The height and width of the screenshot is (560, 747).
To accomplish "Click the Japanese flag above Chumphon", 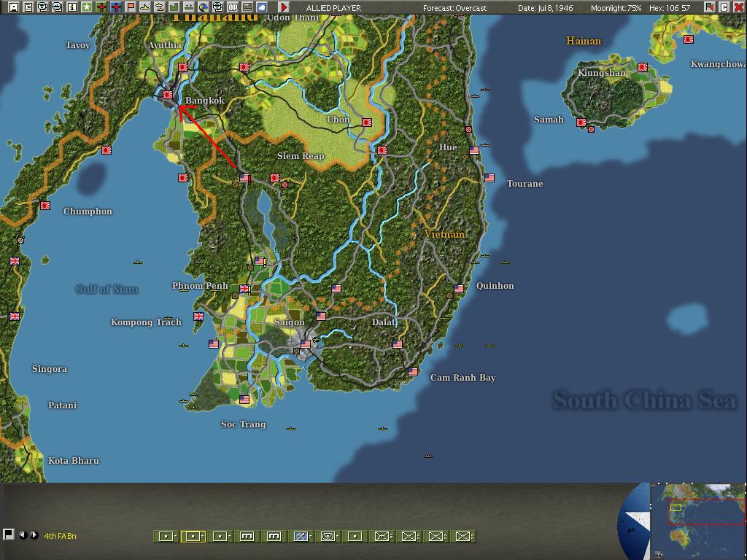I will point(45,205).
